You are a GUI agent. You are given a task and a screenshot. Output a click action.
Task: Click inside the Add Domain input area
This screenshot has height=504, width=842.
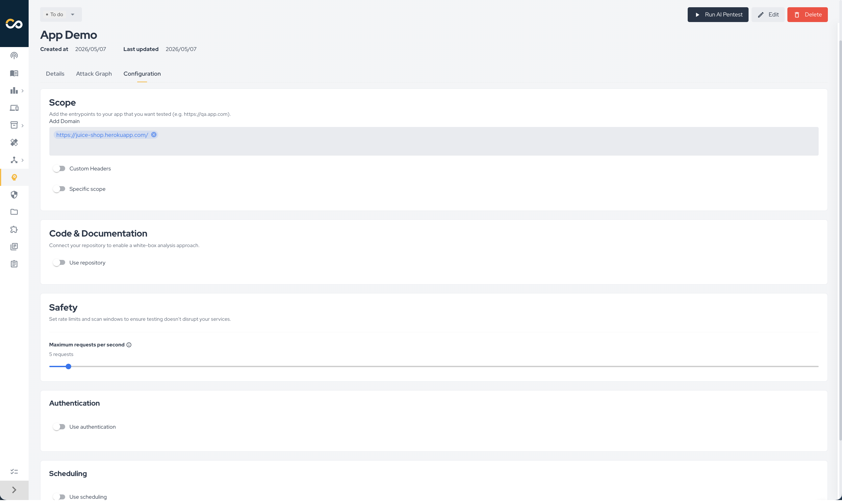(433, 141)
